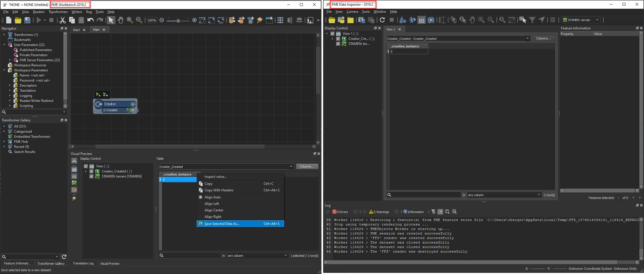This screenshot has height=274, width=644.
Task: Activate the Pan hand tool in Data Inspector
Action: (472, 20)
